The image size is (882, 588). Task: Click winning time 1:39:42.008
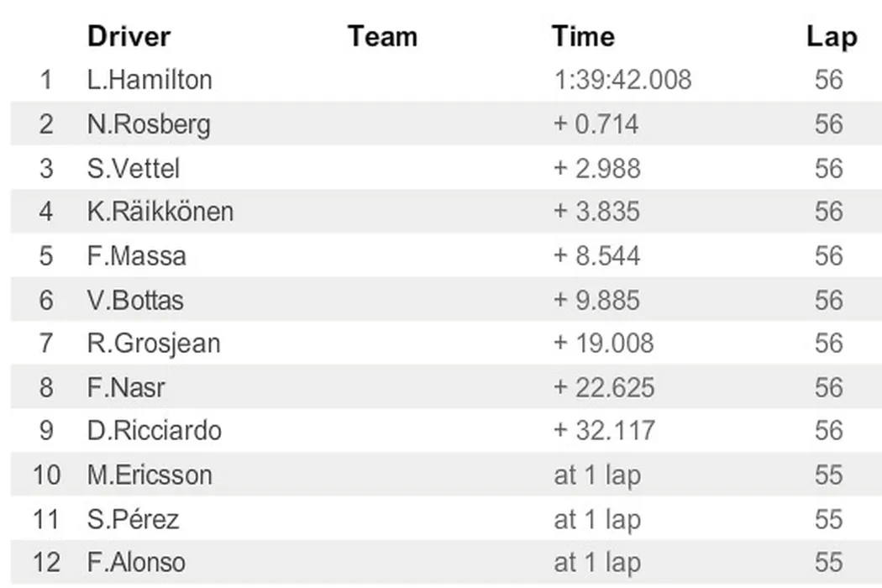[622, 80]
